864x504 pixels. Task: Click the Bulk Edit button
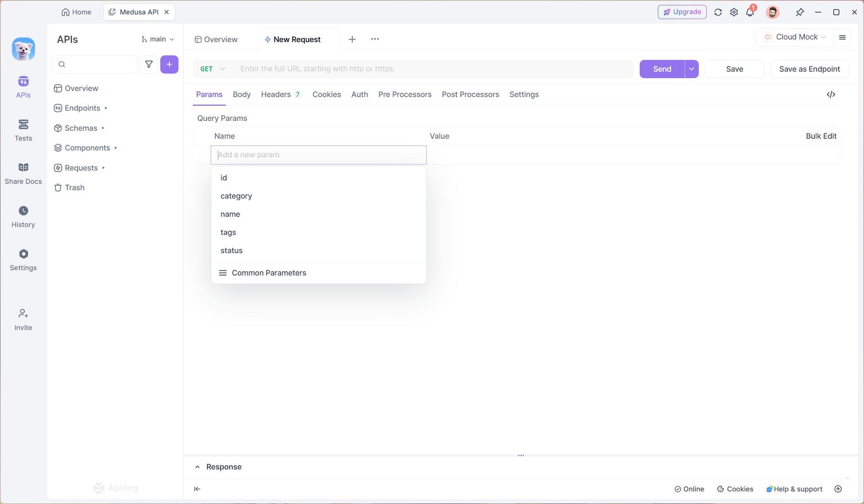[821, 136]
